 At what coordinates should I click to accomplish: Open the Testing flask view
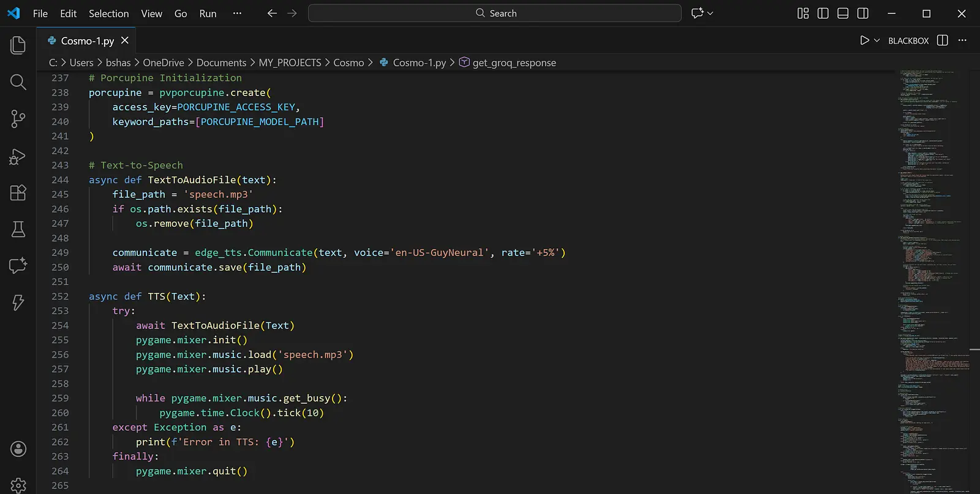18,229
